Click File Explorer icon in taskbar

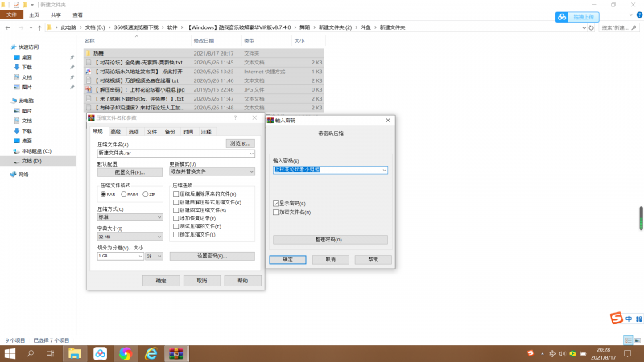tap(74, 353)
